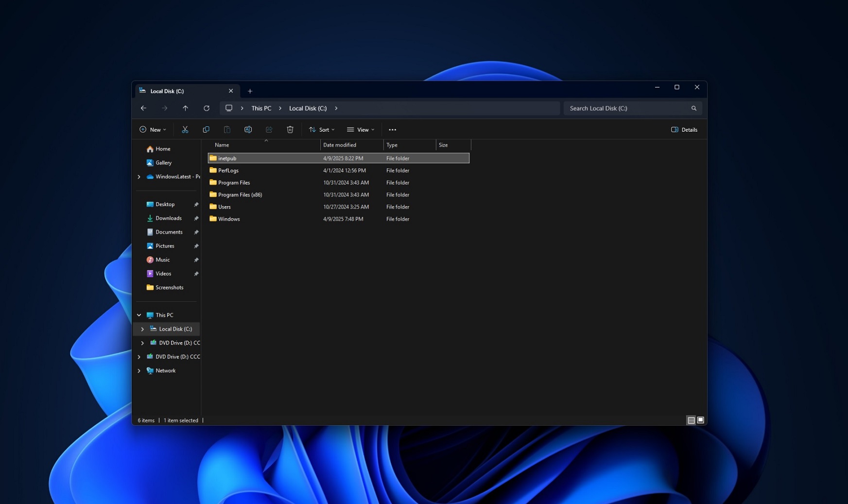Expand This PC in the navigation pane
The width and height of the screenshot is (848, 504).
pos(139,315)
